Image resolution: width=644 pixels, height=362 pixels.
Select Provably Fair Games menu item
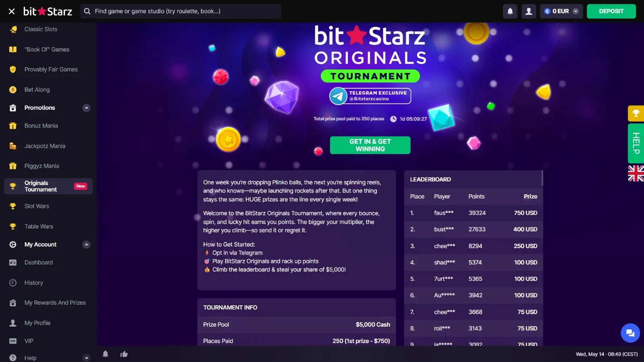pos(51,70)
